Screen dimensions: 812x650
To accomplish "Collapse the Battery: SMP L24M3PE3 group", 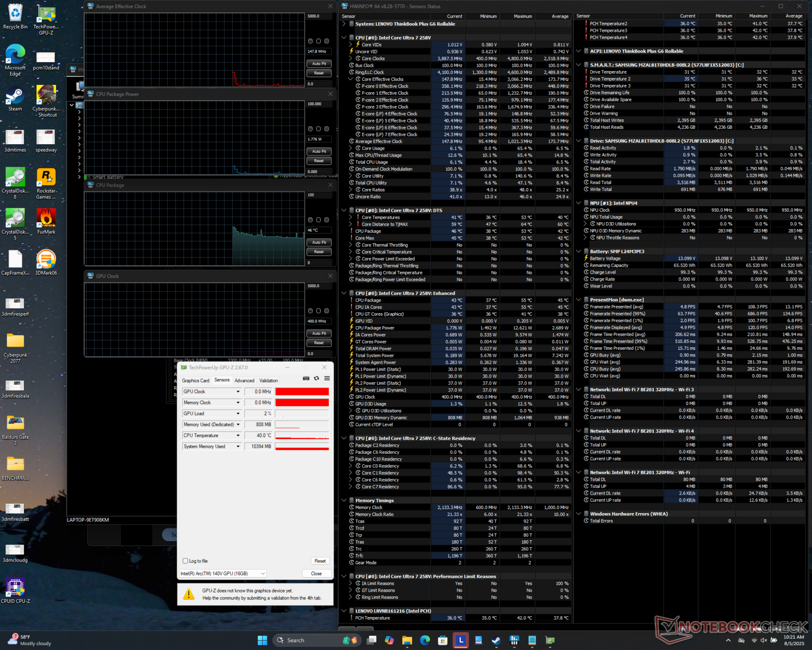I will point(579,251).
